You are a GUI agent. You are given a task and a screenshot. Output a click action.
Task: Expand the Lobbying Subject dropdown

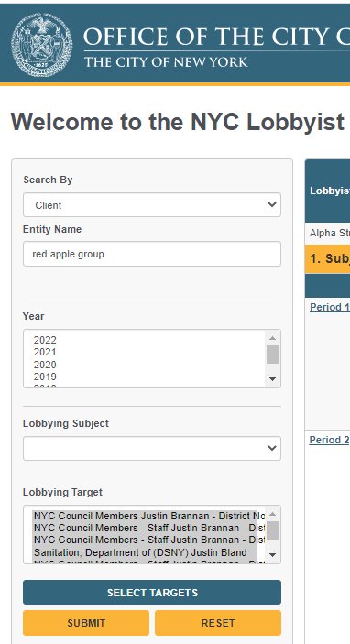point(152,449)
